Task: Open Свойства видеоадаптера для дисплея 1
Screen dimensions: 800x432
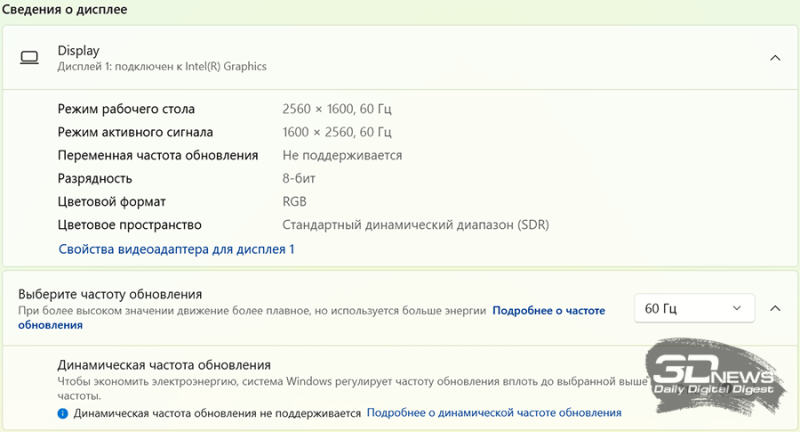Action: 176,249
